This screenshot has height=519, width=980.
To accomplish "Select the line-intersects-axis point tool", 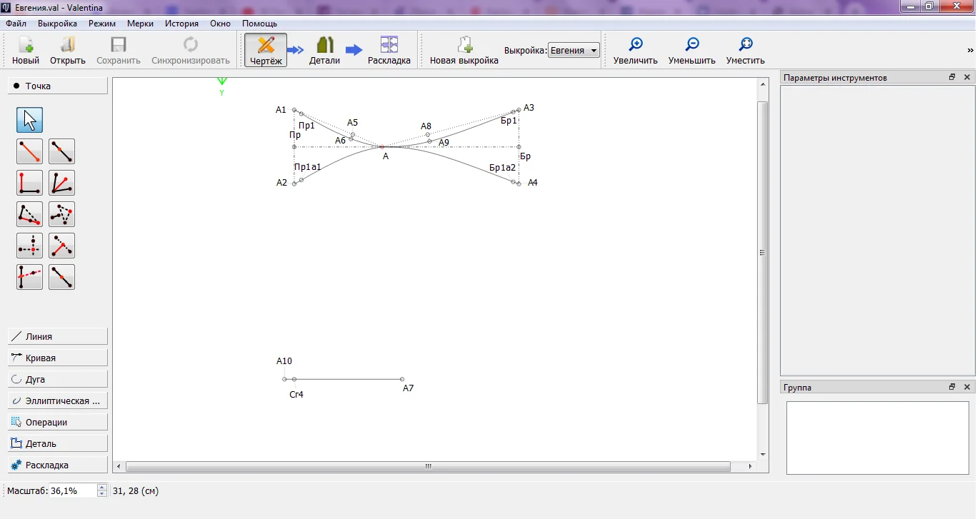I will [x=29, y=277].
